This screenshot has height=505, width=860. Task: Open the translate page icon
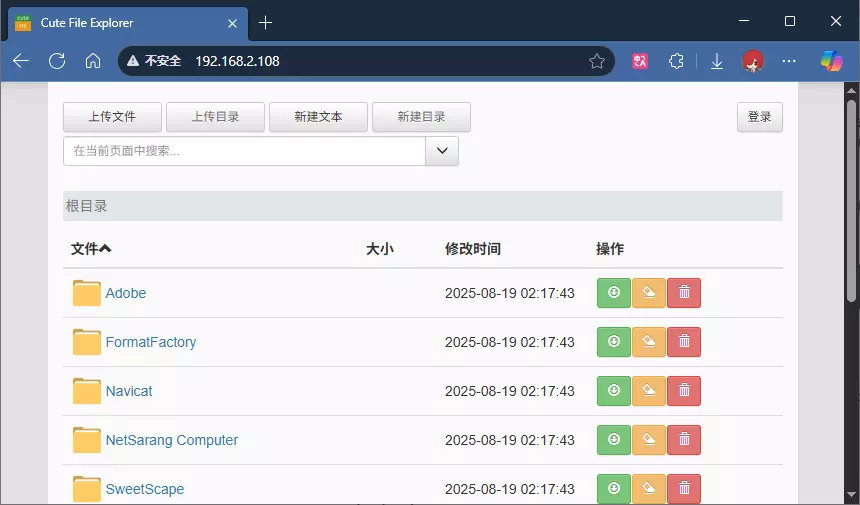click(x=640, y=61)
